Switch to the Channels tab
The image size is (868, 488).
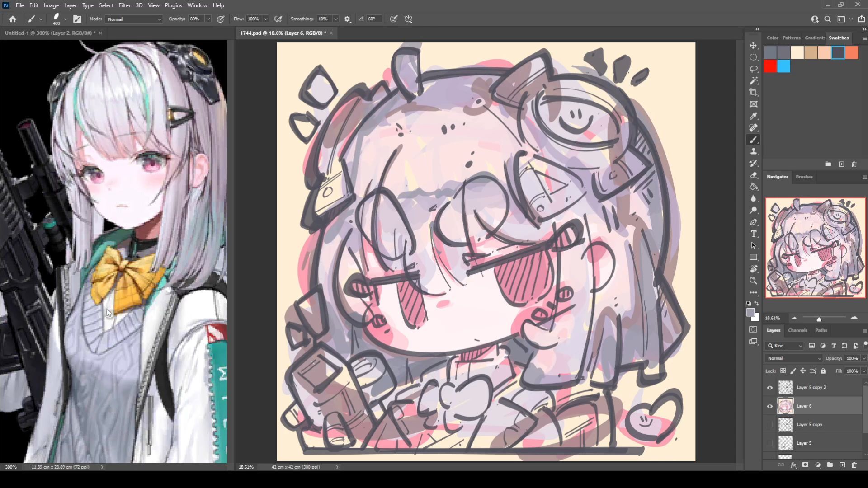click(797, 330)
